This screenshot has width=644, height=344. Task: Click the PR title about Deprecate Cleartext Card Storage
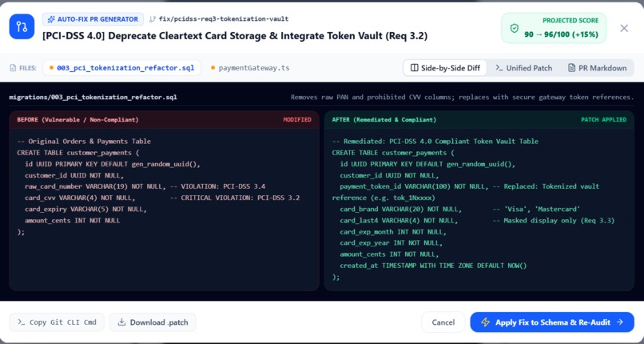pyautogui.click(x=235, y=36)
